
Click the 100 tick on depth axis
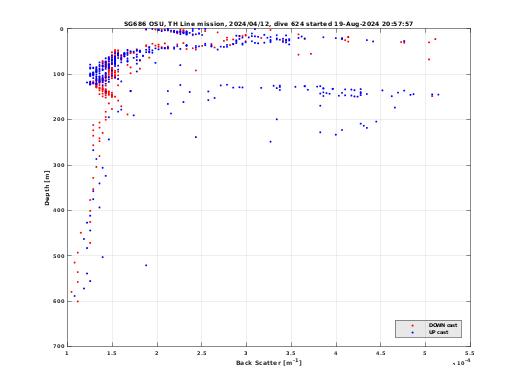click(59, 74)
